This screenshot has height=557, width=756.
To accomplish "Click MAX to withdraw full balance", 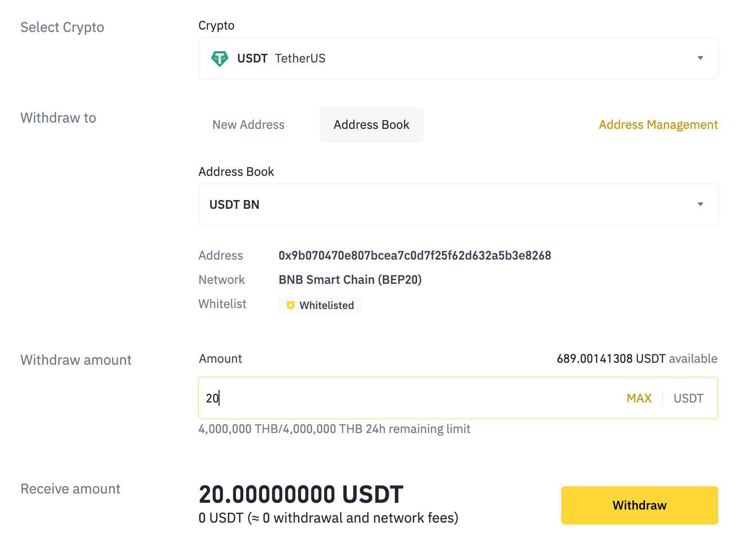I will [x=639, y=398].
